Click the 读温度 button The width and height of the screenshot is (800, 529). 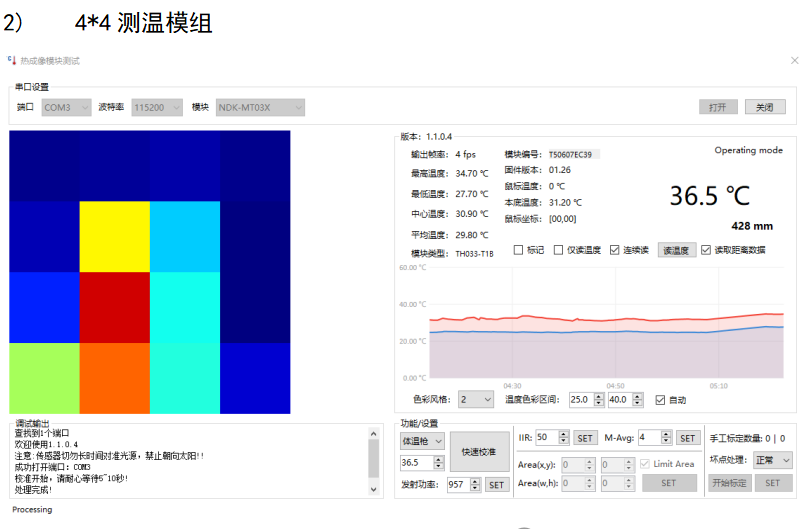point(676,250)
